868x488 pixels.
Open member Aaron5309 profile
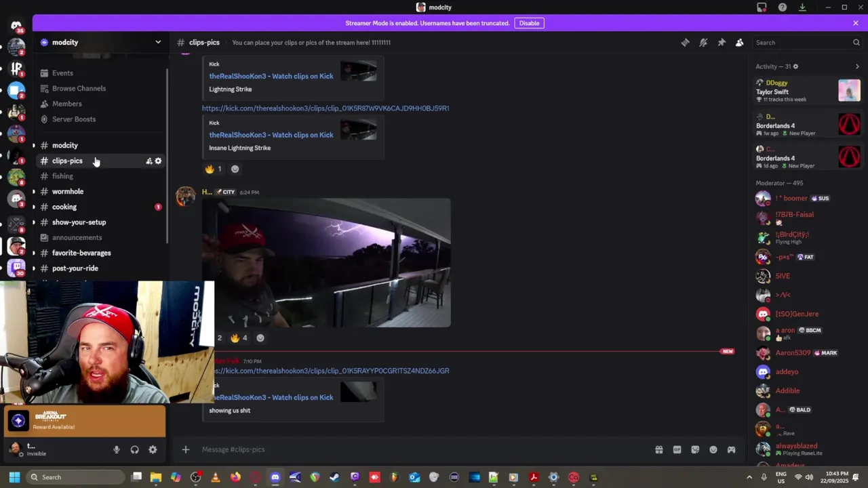point(808,353)
